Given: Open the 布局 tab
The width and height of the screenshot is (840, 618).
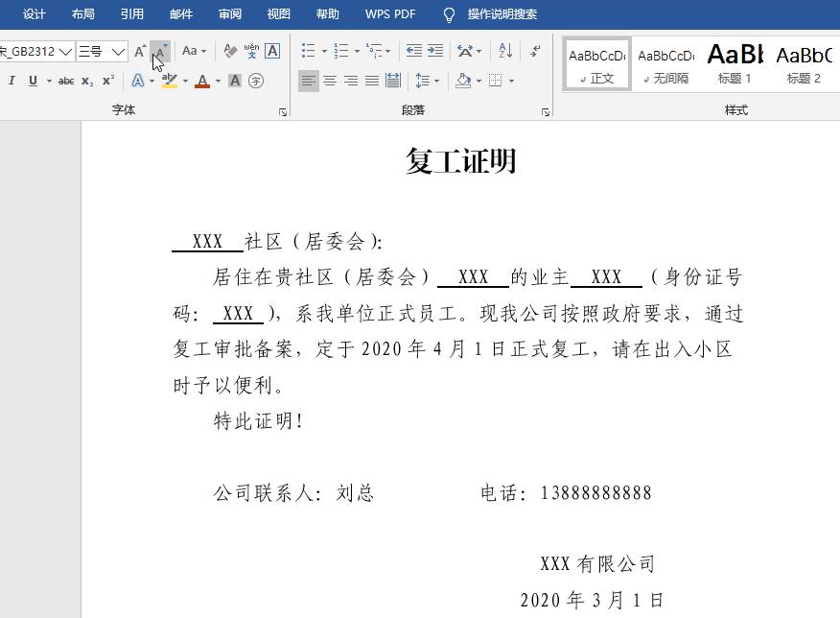Looking at the screenshot, I should (x=83, y=14).
